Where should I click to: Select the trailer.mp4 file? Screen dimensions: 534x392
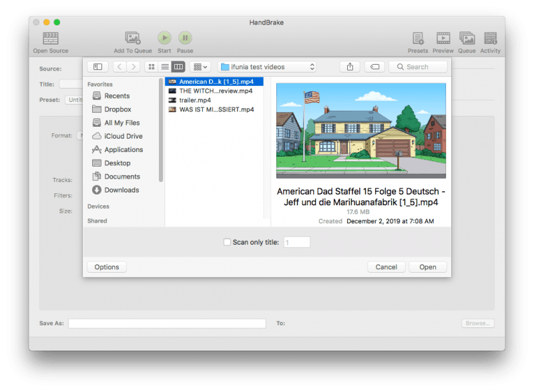point(195,100)
